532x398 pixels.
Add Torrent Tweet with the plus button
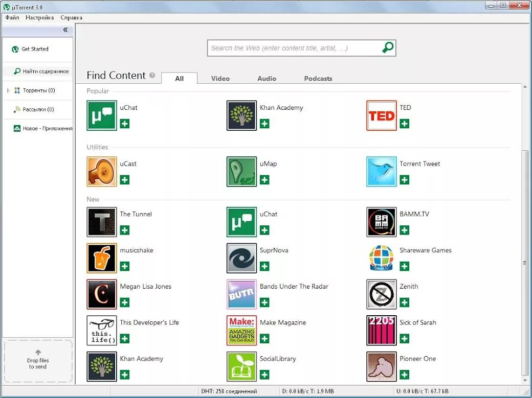pyautogui.click(x=405, y=180)
